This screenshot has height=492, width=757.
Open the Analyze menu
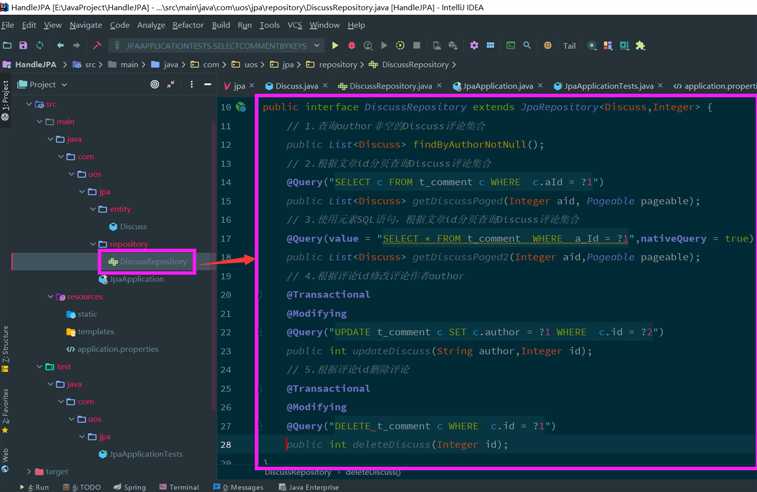[151, 25]
